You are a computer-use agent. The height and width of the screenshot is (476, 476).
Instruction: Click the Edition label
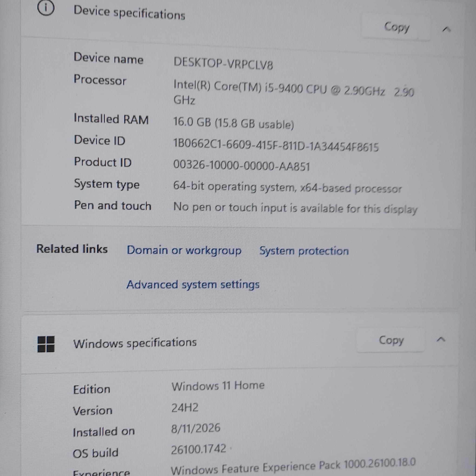point(92,390)
